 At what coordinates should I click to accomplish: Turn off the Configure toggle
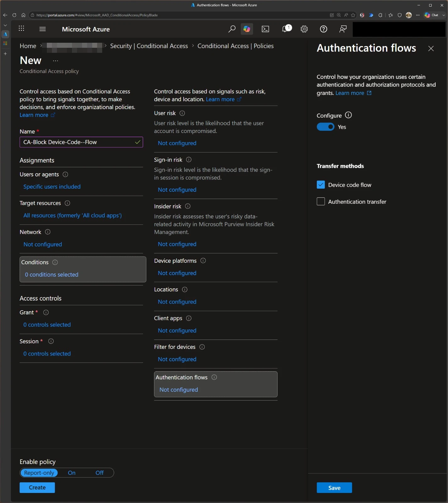point(325,127)
